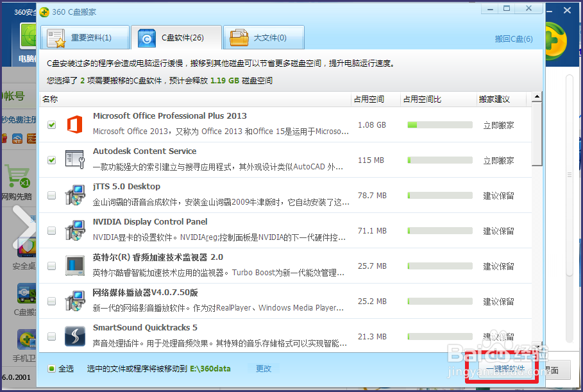Click 建议保留 in the jTTS row
Viewport: 583px width, 392px height.
498,196
